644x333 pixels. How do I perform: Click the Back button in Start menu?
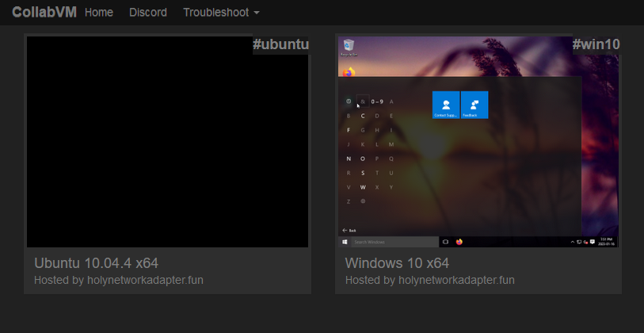tap(349, 230)
